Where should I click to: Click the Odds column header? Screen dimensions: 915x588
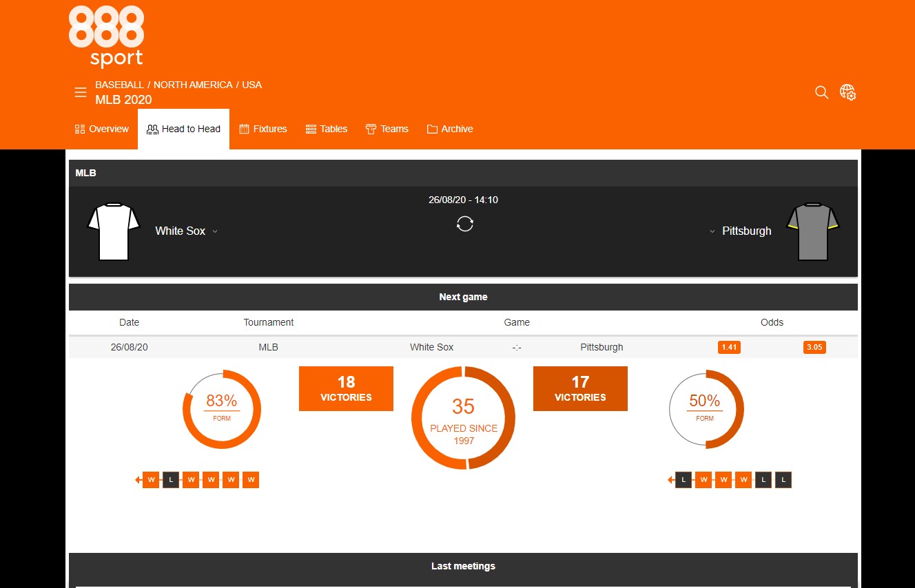[x=772, y=322]
